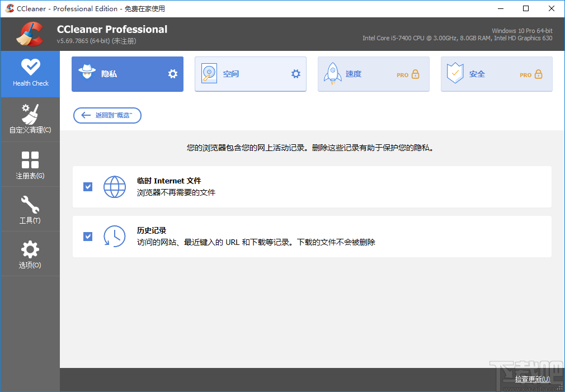The image size is (565, 392).
Task: Click the globe icon beside 临时 Internet 文件
Action: (x=115, y=186)
